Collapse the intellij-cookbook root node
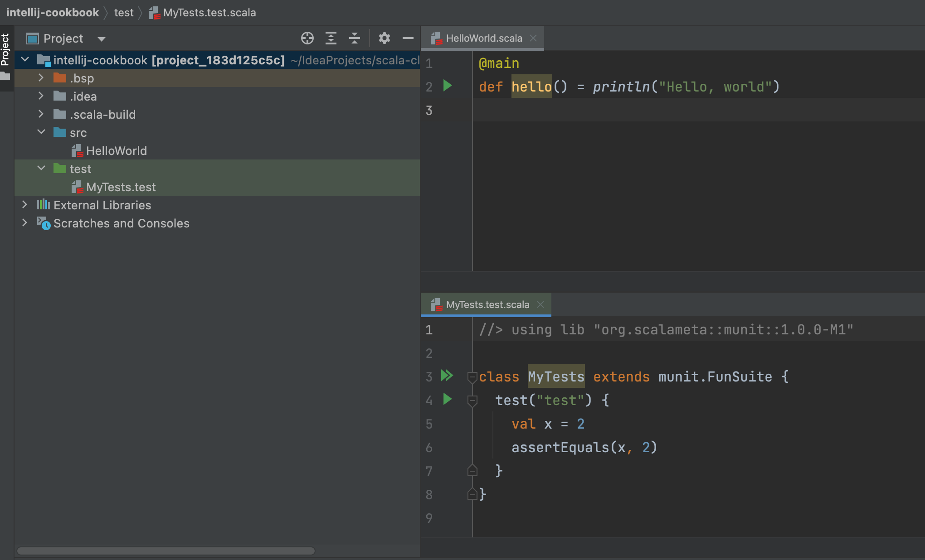Viewport: 925px width, 560px height. click(x=25, y=60)
